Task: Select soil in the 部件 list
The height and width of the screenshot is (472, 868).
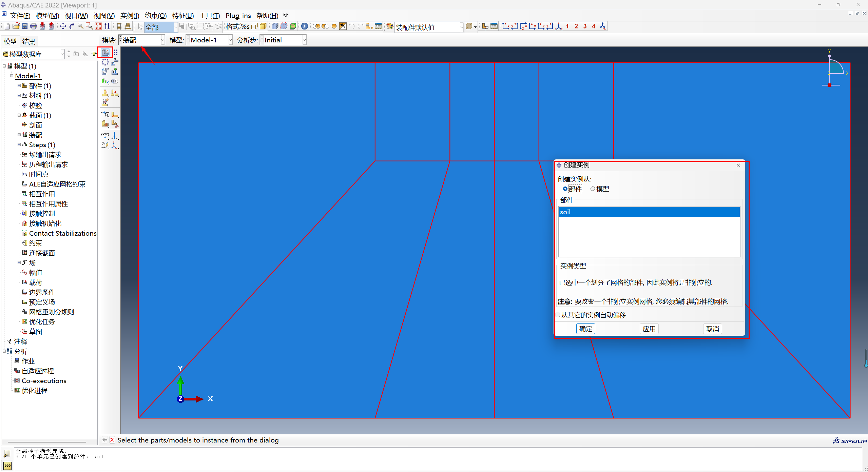Action: pyautogui.click(x=649, y=212)
